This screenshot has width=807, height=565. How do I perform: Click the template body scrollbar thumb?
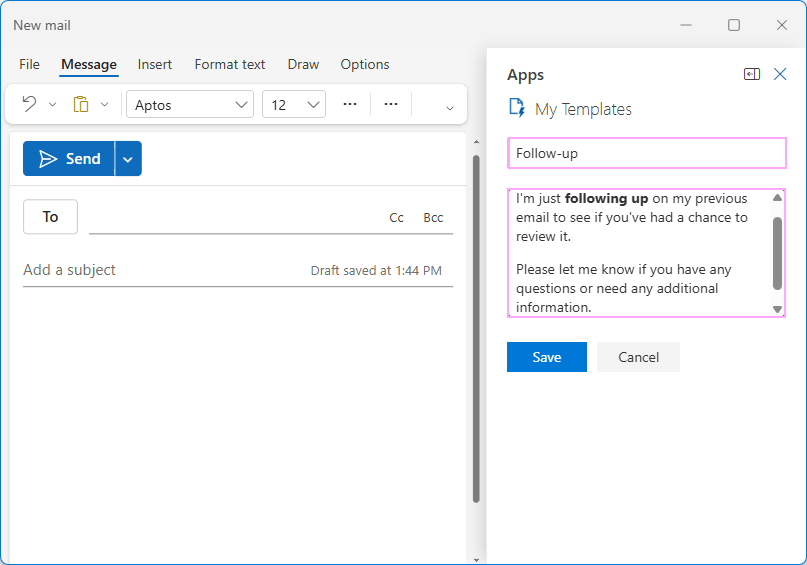[778, 253]
